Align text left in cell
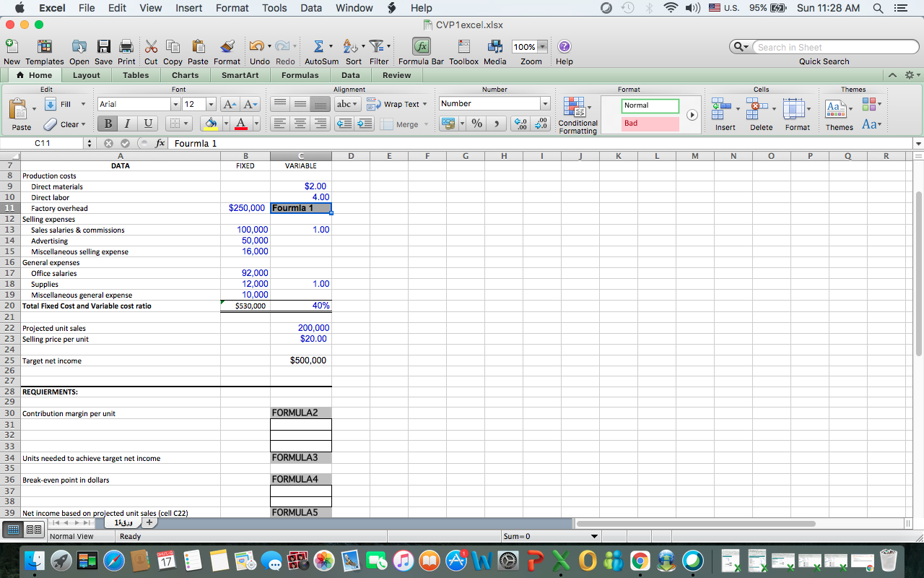Screen dimensions: 924x578 pyautogui.click(x=281, y=124)
